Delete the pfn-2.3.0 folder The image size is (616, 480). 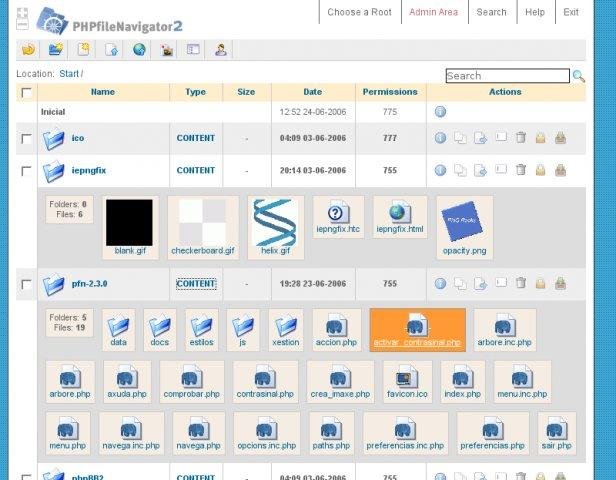pyautogui.click(x=521, y=283)
